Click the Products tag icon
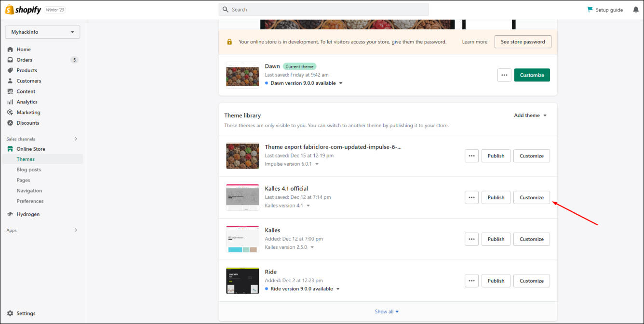Viewport: 644px width, 324px height. (x=10, y=70)
